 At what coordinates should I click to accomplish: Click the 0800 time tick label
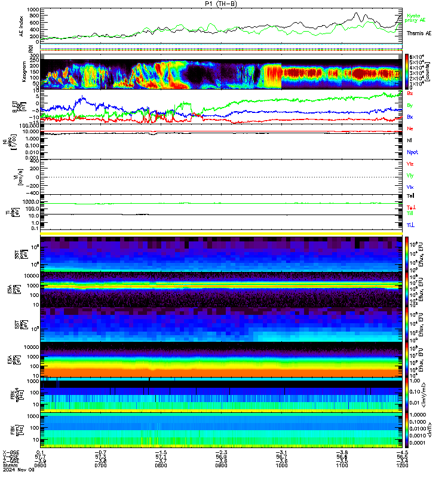pyautogui.click(x=161, y=465)
